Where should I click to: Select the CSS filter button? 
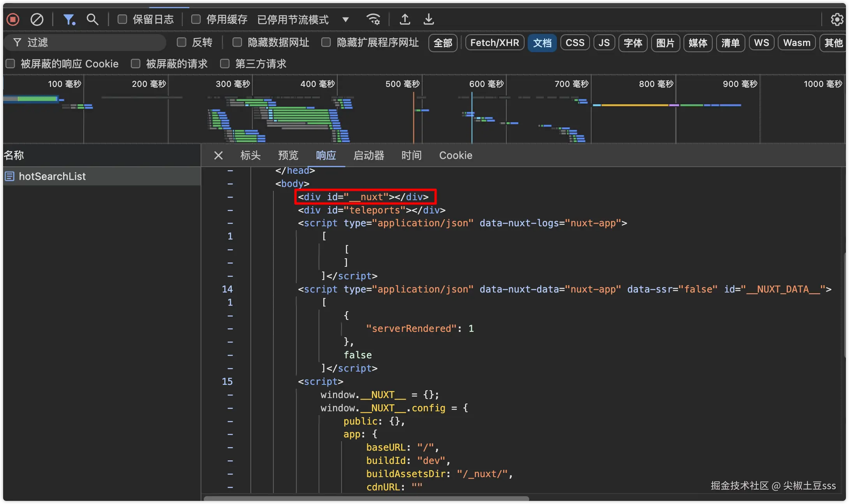coord(574,42)
